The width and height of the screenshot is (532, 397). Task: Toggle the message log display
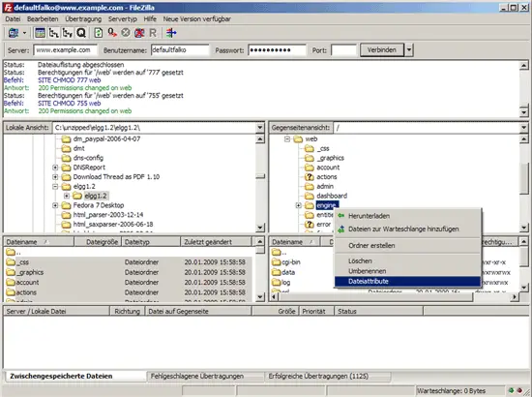pos(40,33)
